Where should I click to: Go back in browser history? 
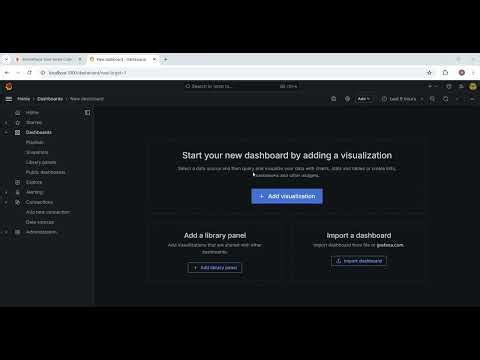click(x=7, y=73)
